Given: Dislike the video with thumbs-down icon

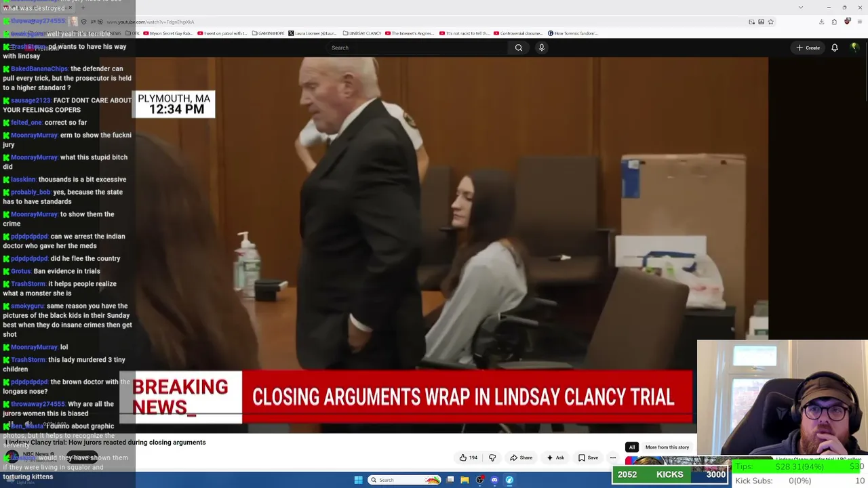Looking at the screenshot, I should coord(492,457).
